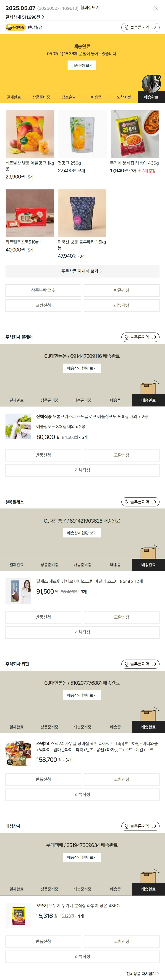
Task: View 배송상세현황 for CJ대한통운 691447209116
Action: click(82, 368)
